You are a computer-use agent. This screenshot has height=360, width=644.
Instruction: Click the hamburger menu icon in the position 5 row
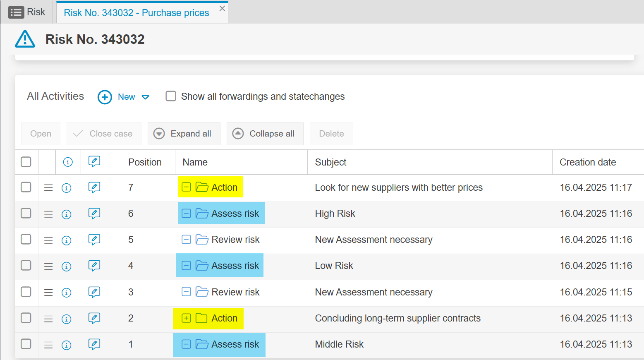pyautogui.click(x=48, y=240)
